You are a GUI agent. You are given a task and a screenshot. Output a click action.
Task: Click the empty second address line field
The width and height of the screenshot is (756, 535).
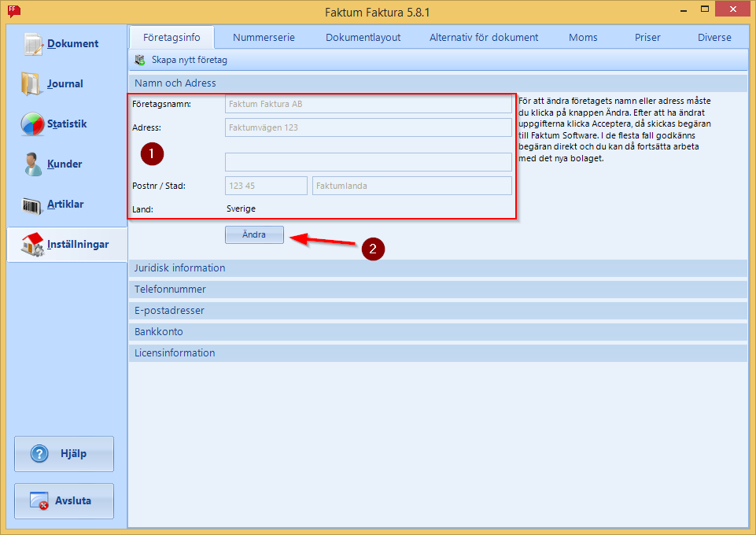coord(368,162)
